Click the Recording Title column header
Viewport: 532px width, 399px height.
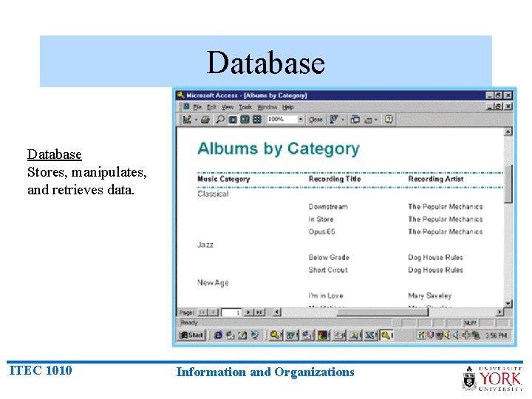point(335,179)
